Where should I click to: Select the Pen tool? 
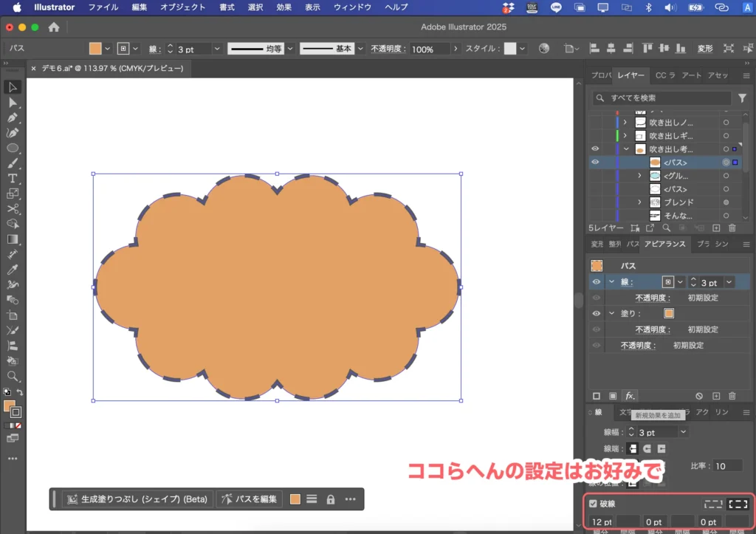(12, 118)
